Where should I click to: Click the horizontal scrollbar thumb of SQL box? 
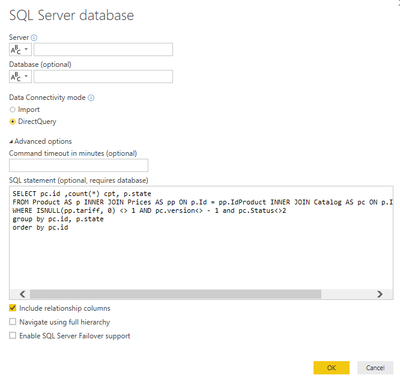coord(175,294)
